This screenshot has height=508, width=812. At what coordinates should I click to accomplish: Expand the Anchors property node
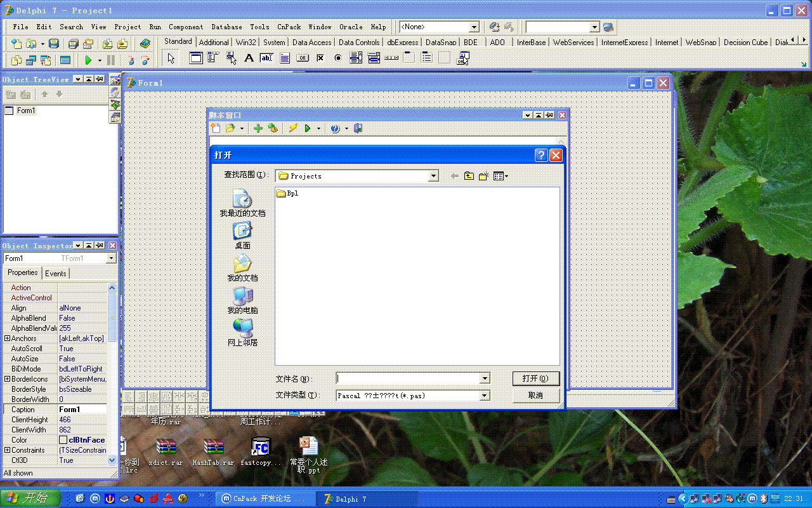[x=7, y=338]
